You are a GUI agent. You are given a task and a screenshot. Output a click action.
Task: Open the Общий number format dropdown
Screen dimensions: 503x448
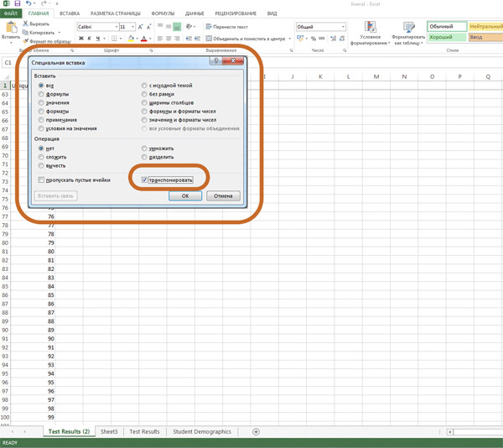click(x=343, y=27)
